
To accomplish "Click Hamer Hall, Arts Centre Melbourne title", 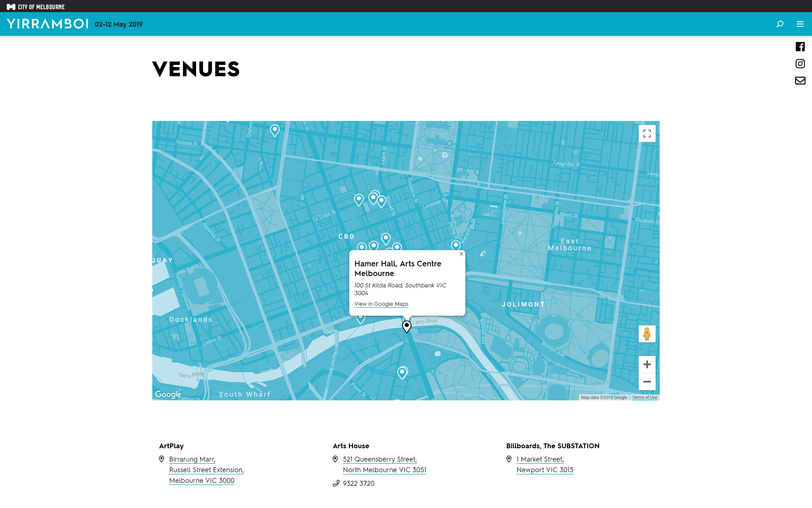I will (398, 269).
